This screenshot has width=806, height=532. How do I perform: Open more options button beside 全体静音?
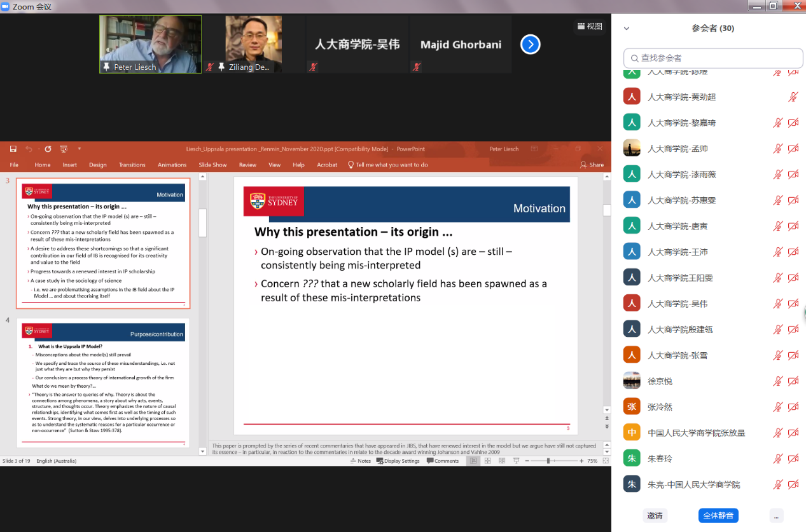pos(775,515)
